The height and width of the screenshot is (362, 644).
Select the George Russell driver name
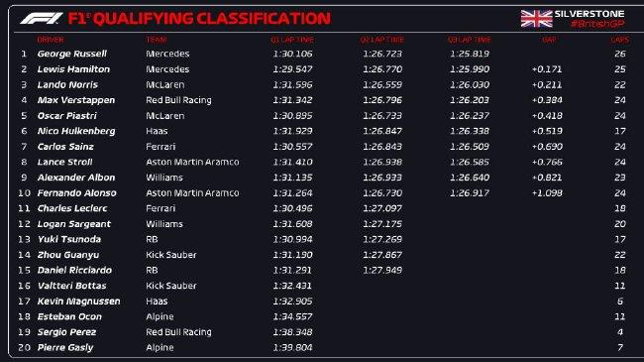click(x=72, y=54)
